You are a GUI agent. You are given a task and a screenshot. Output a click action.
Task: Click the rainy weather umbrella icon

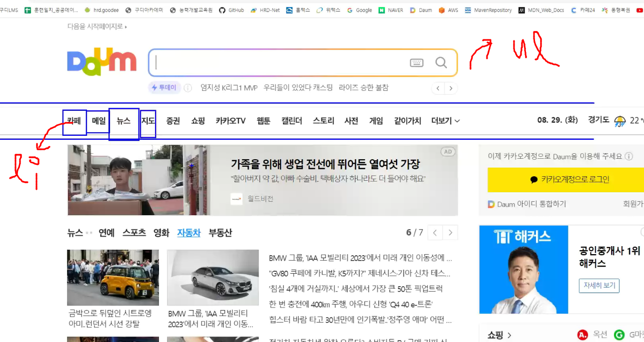pos(620,121)
